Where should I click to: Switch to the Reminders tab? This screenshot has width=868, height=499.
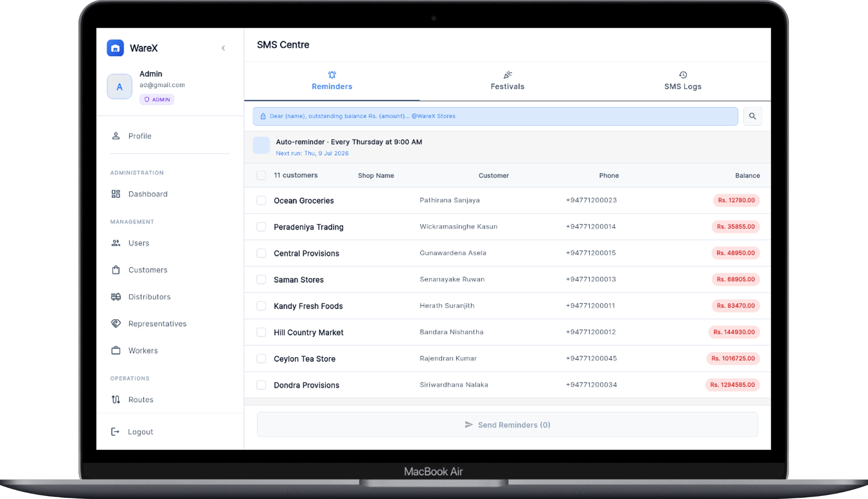click(332, 82)
